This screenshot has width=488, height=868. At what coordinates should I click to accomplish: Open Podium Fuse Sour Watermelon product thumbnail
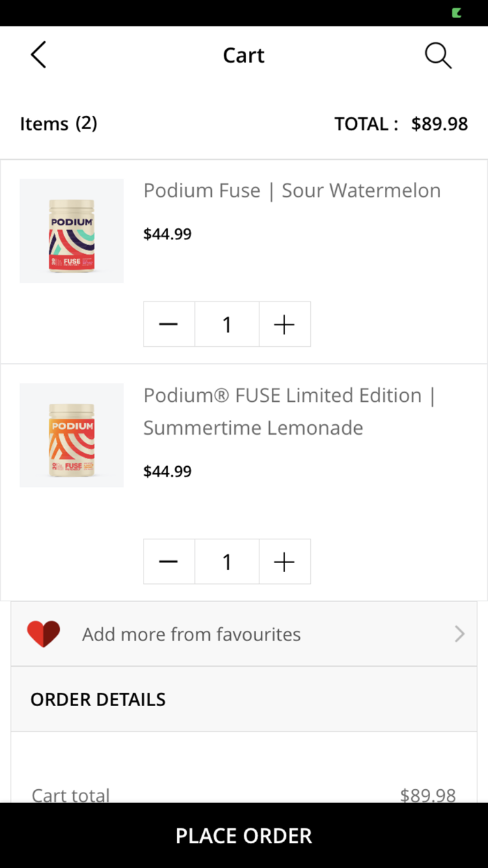72,231
